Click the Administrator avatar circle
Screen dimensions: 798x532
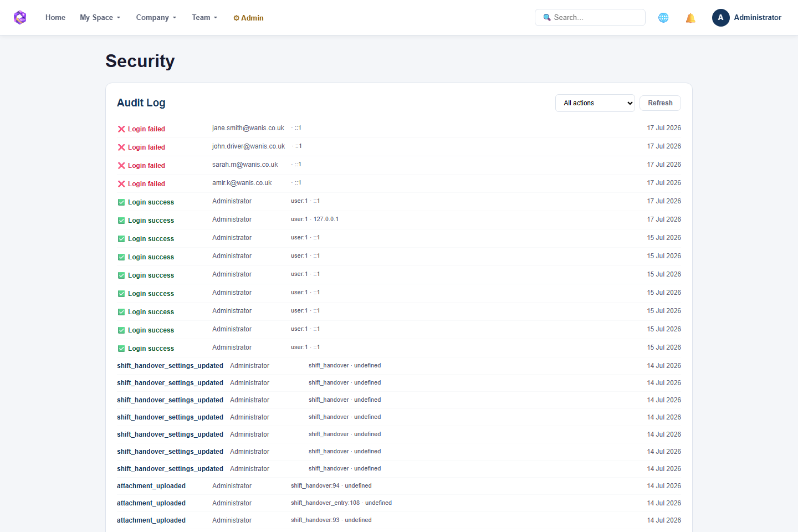[720, 18]
